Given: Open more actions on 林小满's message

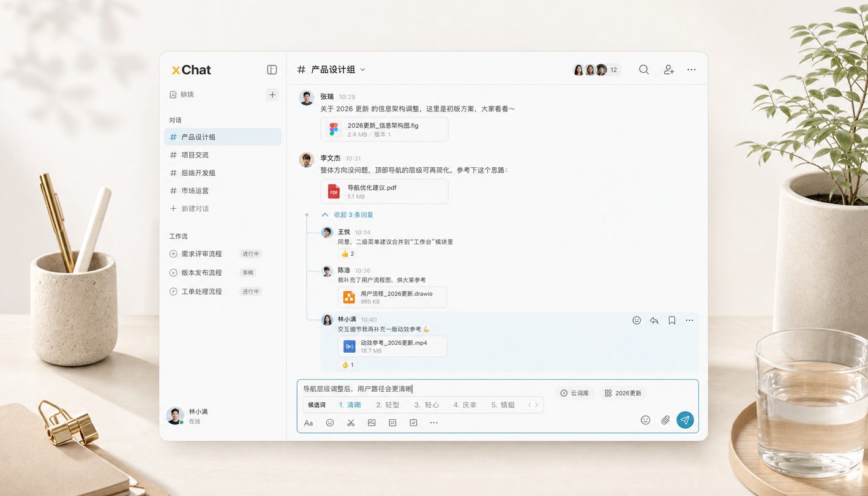Looking at the screenshot, I should click(689, 320).
